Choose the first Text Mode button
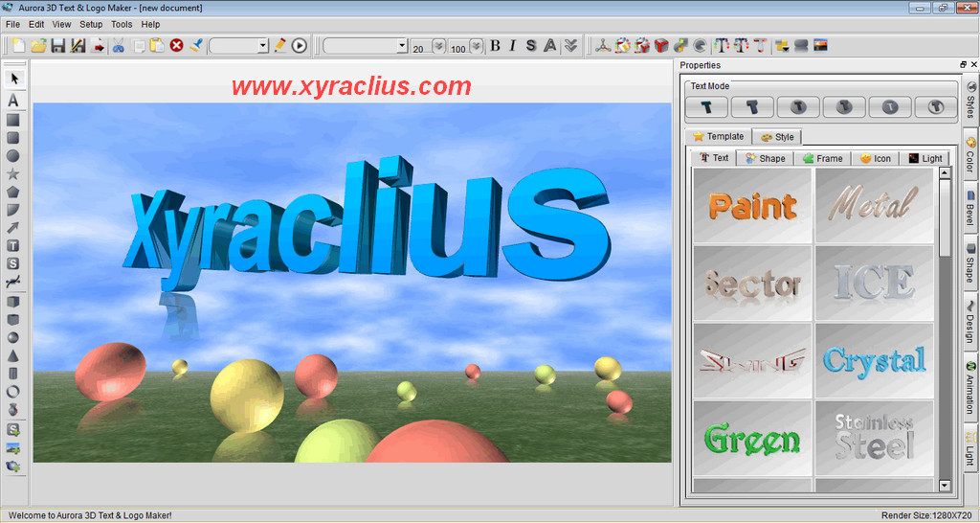The image size is (980, 523). 706,107
